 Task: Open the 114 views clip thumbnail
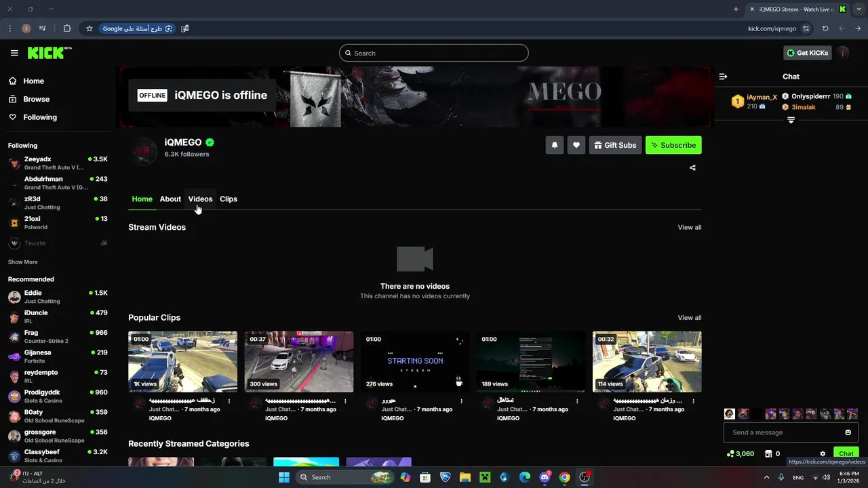point(647,361)
